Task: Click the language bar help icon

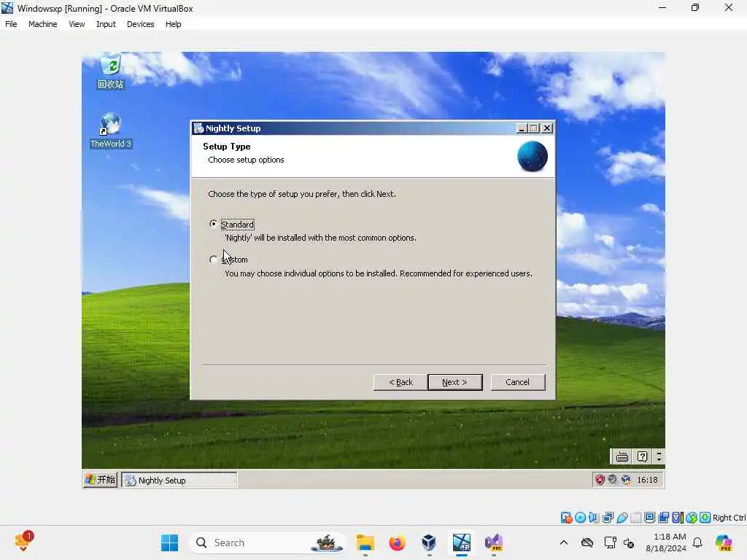Action: [x=642, y=456]
